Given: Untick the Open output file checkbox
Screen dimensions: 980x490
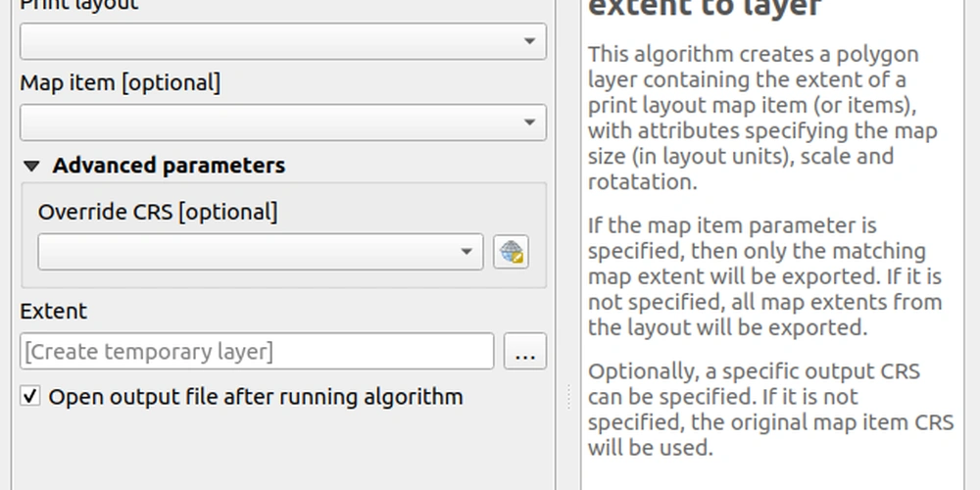Looking at the screenshot, I should point(30,397).
